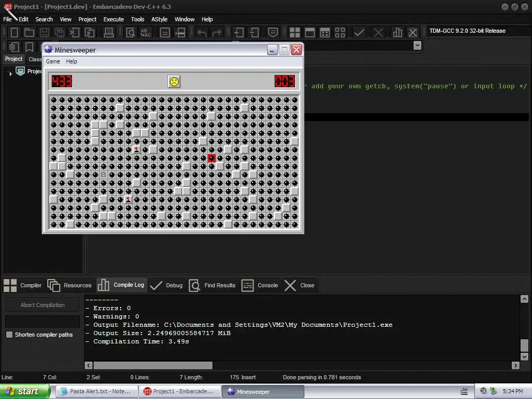Click the Minesweeper sad face reset button

(x=174, y=82)
